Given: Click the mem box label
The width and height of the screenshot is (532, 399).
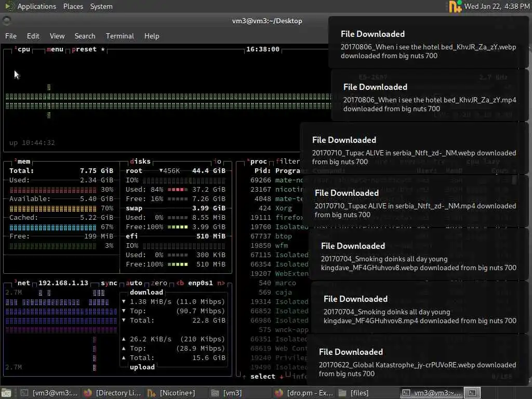Looking at the screenshot, I should point(22,162).
